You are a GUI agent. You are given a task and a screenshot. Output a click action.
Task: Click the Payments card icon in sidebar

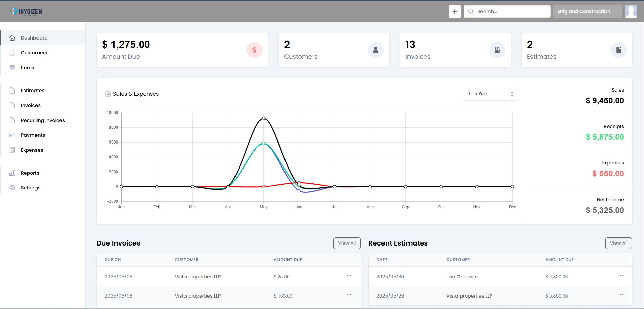13,135
